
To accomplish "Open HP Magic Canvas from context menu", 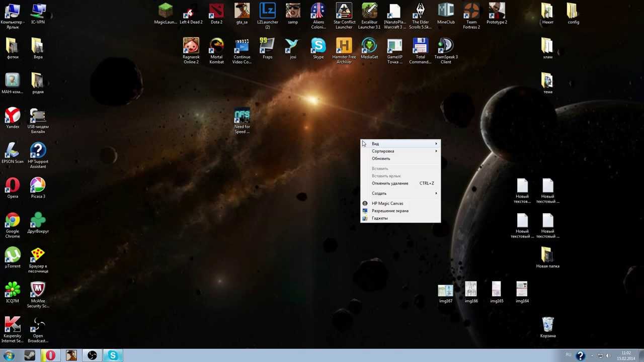I will tap(400, 204).
